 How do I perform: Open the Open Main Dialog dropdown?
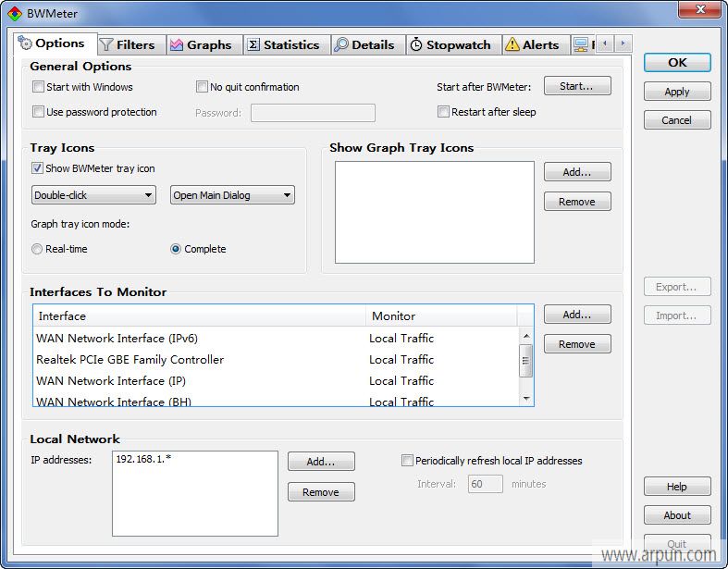tap(232, 195)
